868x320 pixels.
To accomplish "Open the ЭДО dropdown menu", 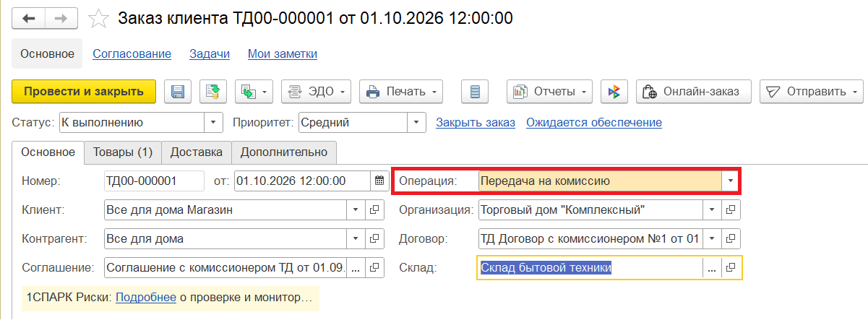I will pyautogui.click(x=316, y=92).
